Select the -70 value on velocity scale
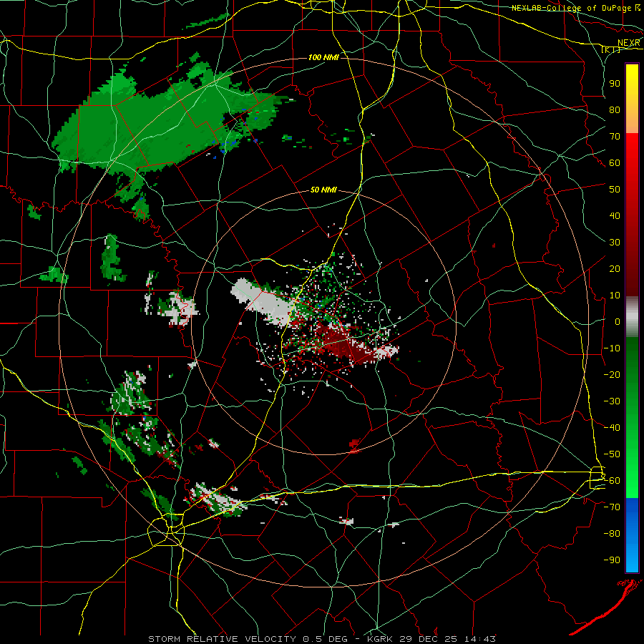Viewport: 644px width, 644px height. [x=612, y=507]
